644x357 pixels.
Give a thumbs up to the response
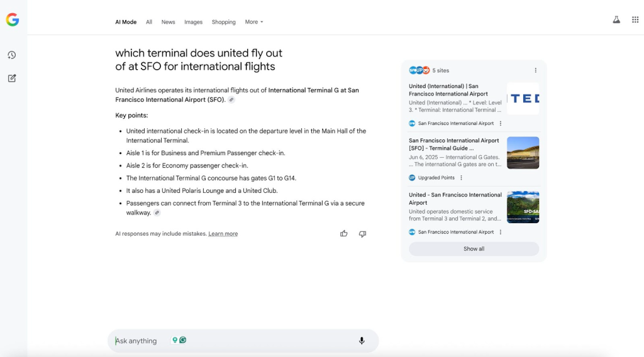pos(344,234)
